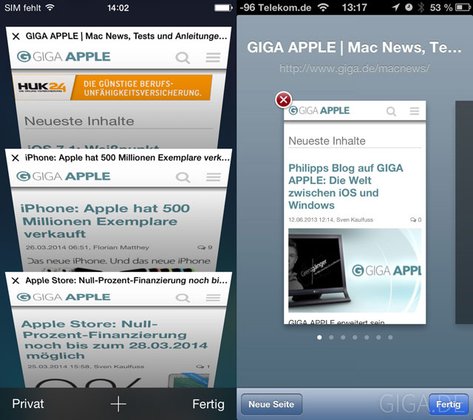
Task: Select the GIGA APPLE page thumbnail
Action: click(355, 212)
